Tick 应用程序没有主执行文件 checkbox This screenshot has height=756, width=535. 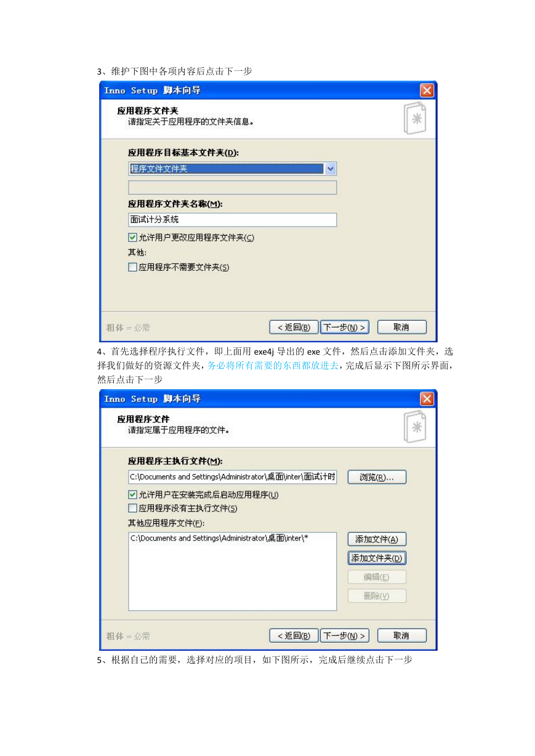coord(132,508)
